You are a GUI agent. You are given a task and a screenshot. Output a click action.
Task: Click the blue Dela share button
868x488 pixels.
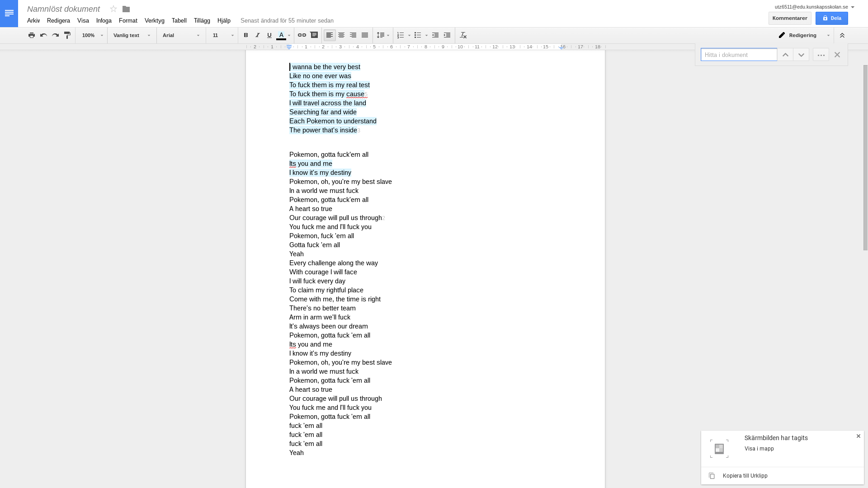click(832, 19)
